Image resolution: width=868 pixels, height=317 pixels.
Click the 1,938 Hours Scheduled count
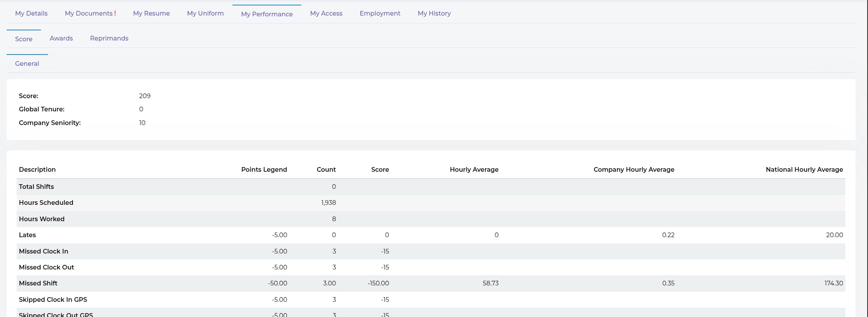pyautogui.click(x=328, y=203)
